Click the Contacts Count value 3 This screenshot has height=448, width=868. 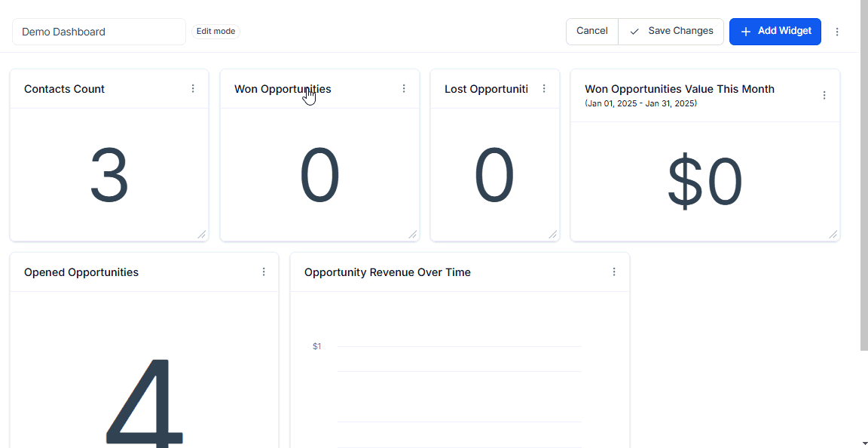click(109, 176)
